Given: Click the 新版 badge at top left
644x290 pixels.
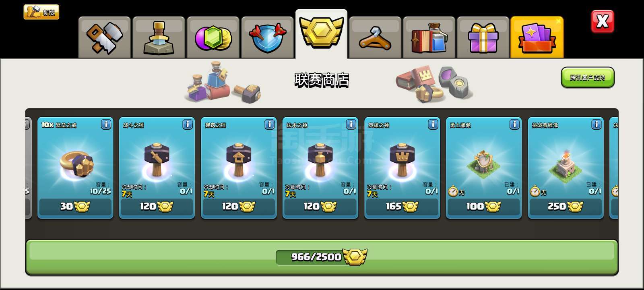Looking at the screenshot, I should (41, 12).
